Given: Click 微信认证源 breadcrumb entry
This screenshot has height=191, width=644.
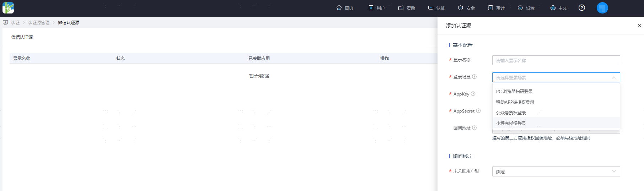Looking at the screenshot, I should pos(69,22).
